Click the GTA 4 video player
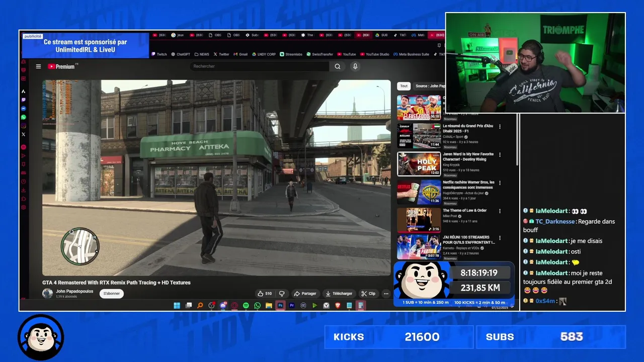644x362 pixels. click(x=216, y=178)
